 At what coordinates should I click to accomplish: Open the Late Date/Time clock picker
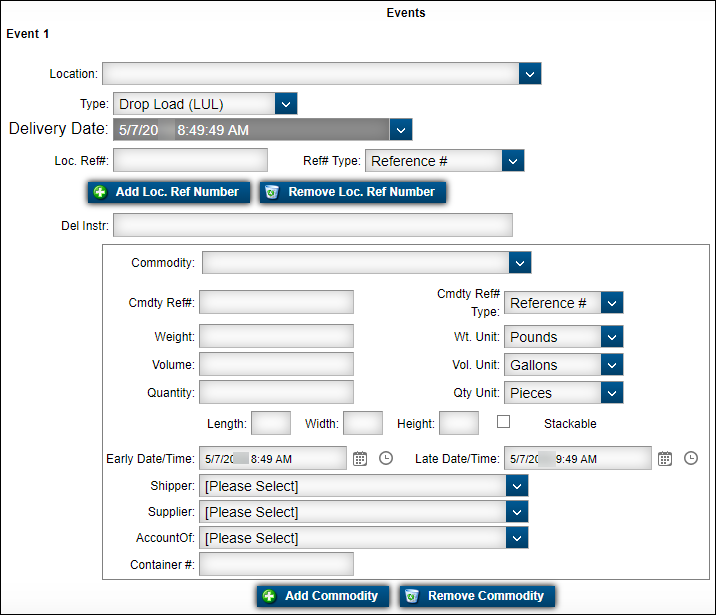[x=691, y=459]
